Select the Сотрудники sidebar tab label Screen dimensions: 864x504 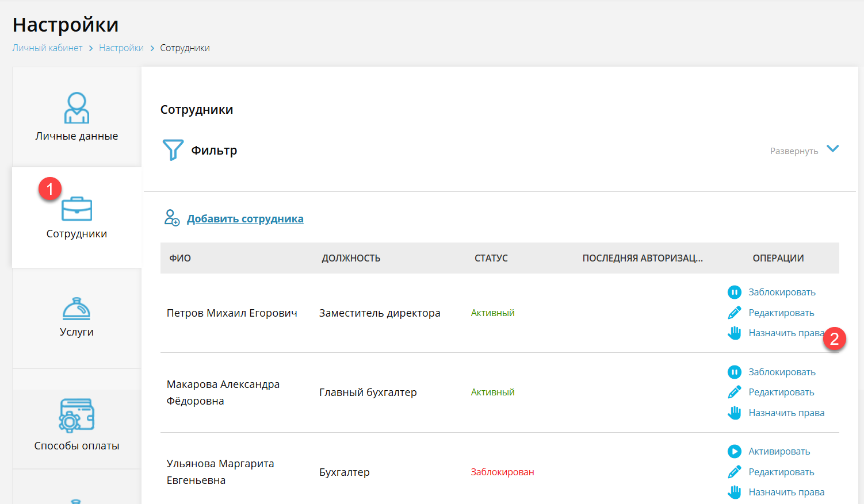[77, 234]
